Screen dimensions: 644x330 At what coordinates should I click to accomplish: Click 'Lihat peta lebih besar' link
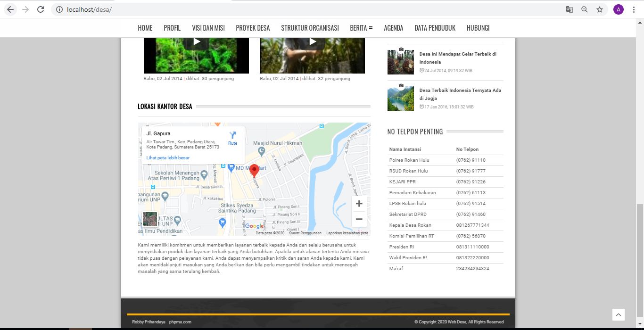pyautogui.click(x=168, y=158)
